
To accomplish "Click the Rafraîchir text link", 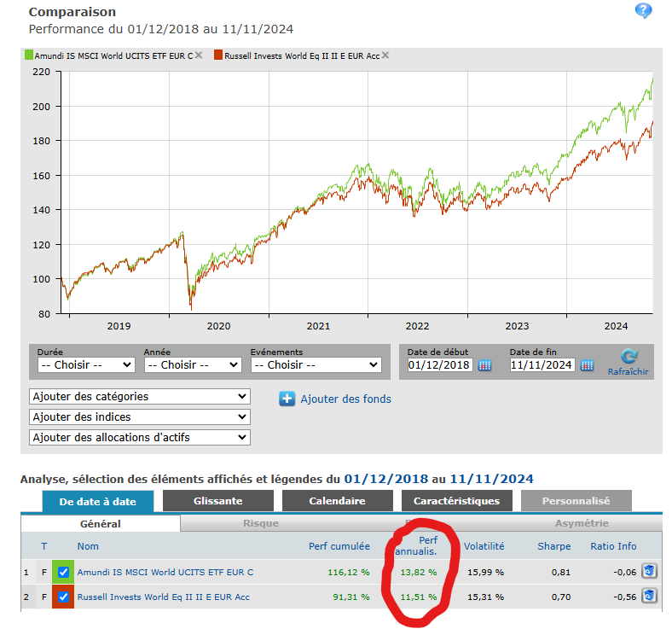I will point(628,372).
